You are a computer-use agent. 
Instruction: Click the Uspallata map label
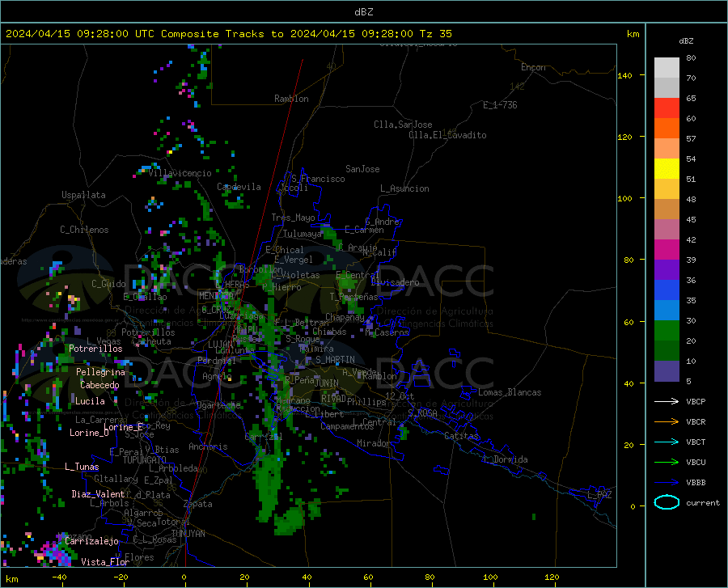[x=83, y=196]
